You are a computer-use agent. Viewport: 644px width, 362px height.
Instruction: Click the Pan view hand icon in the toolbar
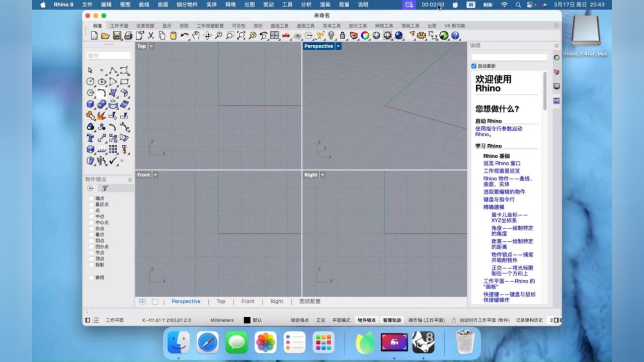(195, 36)
